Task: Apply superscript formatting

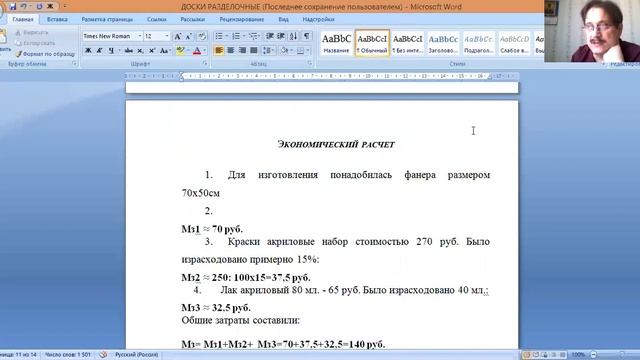Action: point(152,51)
